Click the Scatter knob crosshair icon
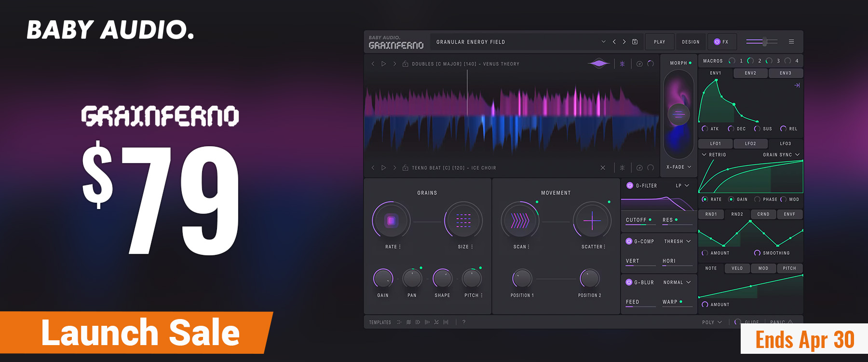Screen dimensions: 868x362 click(592, 221)
